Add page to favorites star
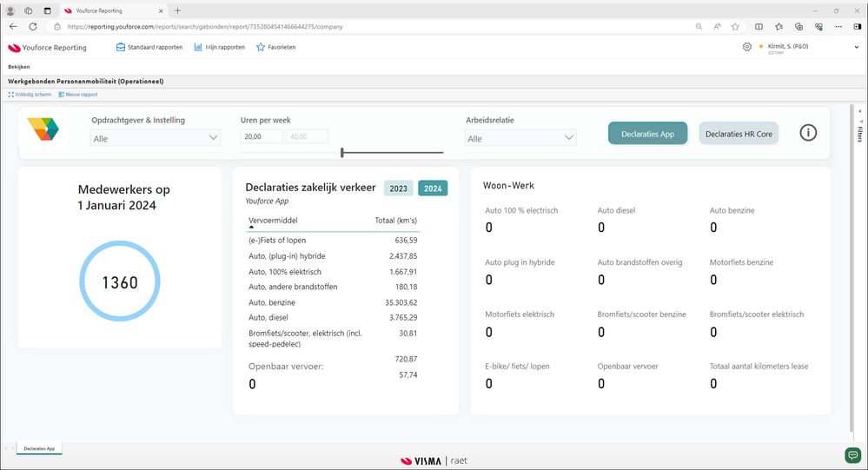868x470 pixels. pyautogui.click(x=735, y=27)
